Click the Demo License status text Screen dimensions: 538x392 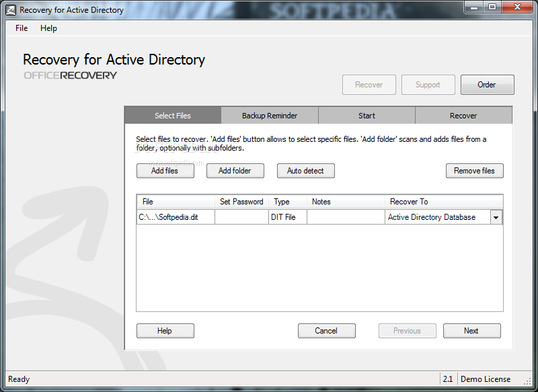click(486, 379)
